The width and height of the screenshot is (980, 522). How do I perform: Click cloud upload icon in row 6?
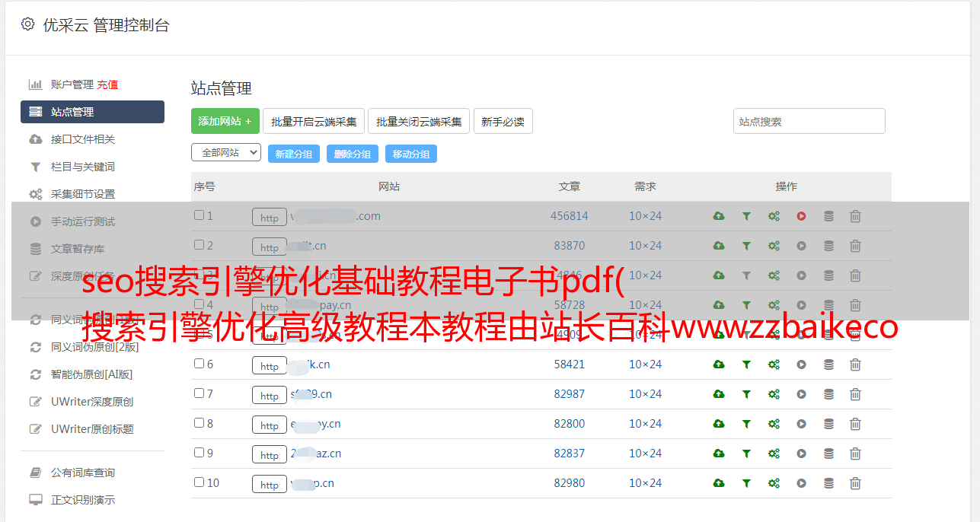pos(719,364)
